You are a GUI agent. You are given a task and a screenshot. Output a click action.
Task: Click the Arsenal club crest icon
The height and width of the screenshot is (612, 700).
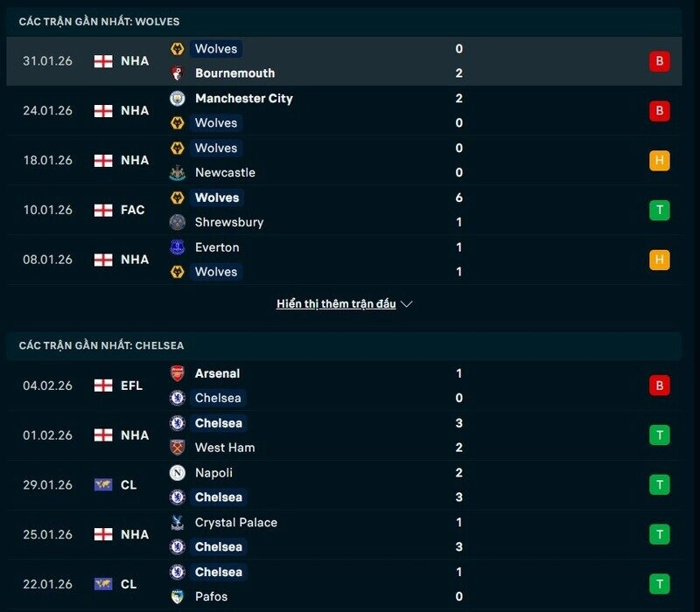pos(178,373)
